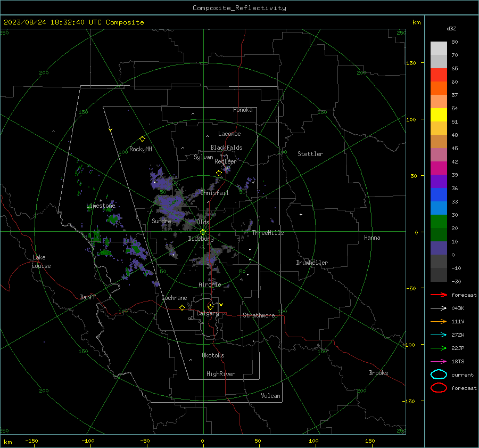Pick the violet 36-39 dBZ swatch

point(439,182)
